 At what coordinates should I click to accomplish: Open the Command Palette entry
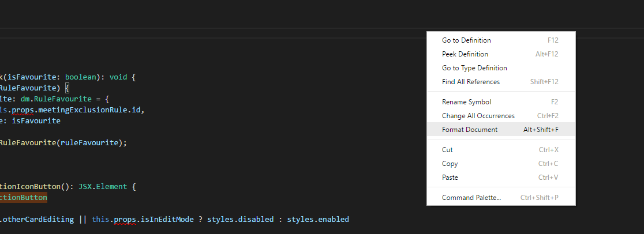pos(501,198)
